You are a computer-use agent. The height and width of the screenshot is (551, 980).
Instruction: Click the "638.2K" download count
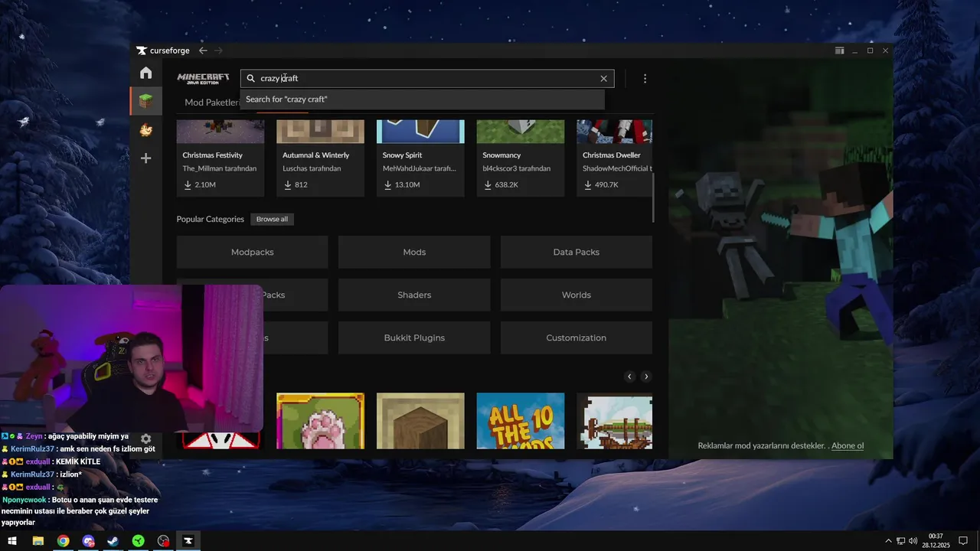coord(507,185)
